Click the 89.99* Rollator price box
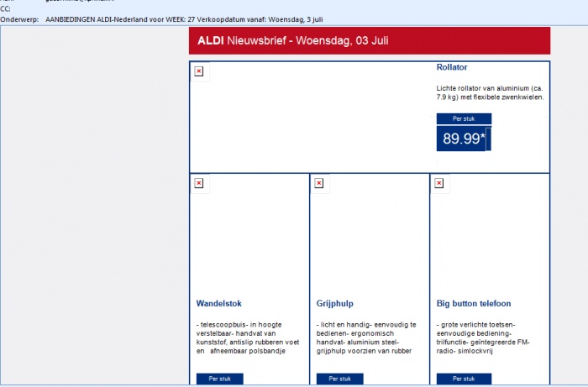Viewport: 588px width, 387px height. coord(464,139)
